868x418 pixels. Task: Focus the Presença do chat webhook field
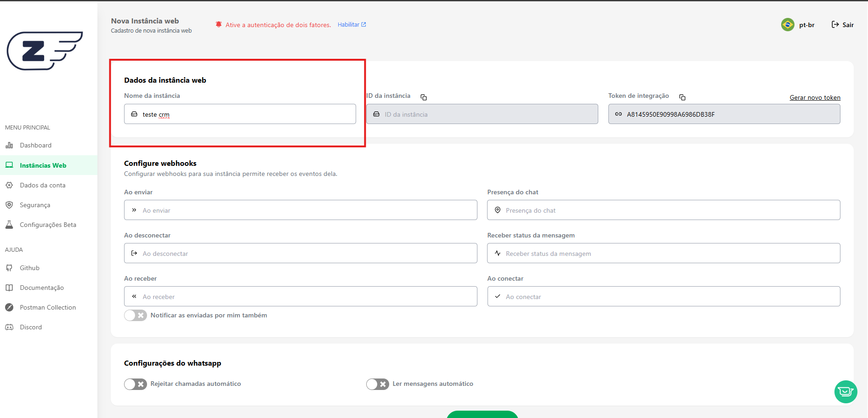pyautogui.click(x=664, y=210)
